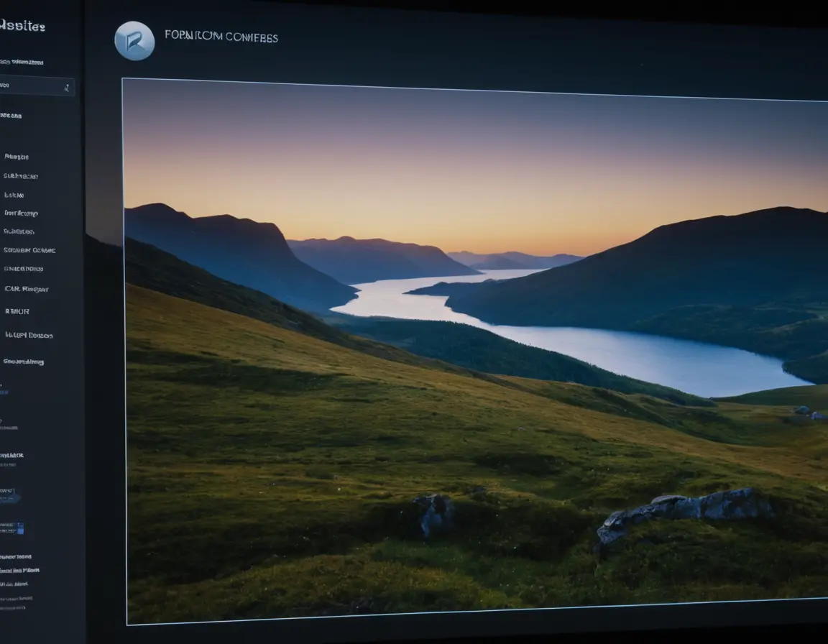This screenshot has width=828, height=644.
Task: Open the dropdown field below the sidebar heading
Action: coord(34,86)
